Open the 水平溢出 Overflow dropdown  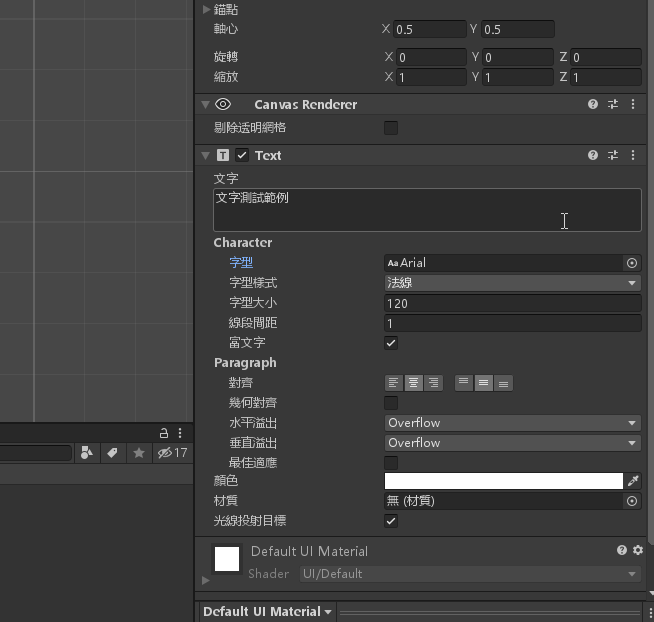pos(512,423)
